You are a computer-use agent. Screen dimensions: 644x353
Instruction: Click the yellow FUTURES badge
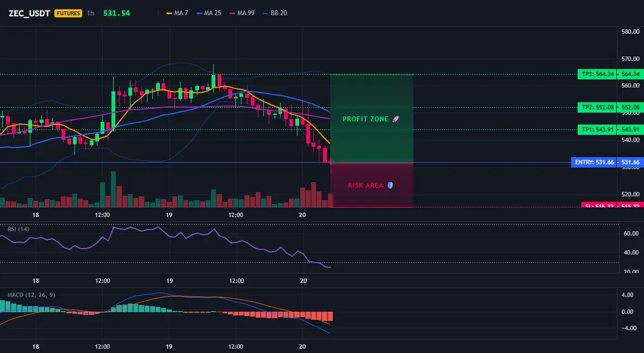68,13
